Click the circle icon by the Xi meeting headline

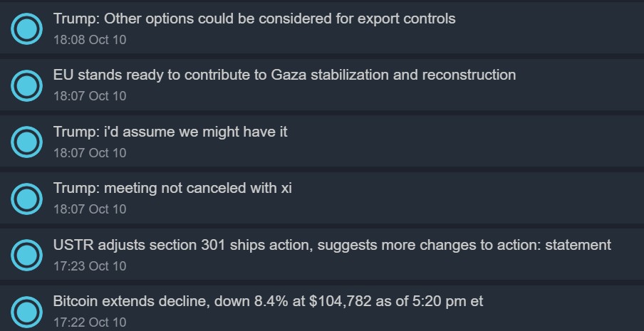(27, 199)
